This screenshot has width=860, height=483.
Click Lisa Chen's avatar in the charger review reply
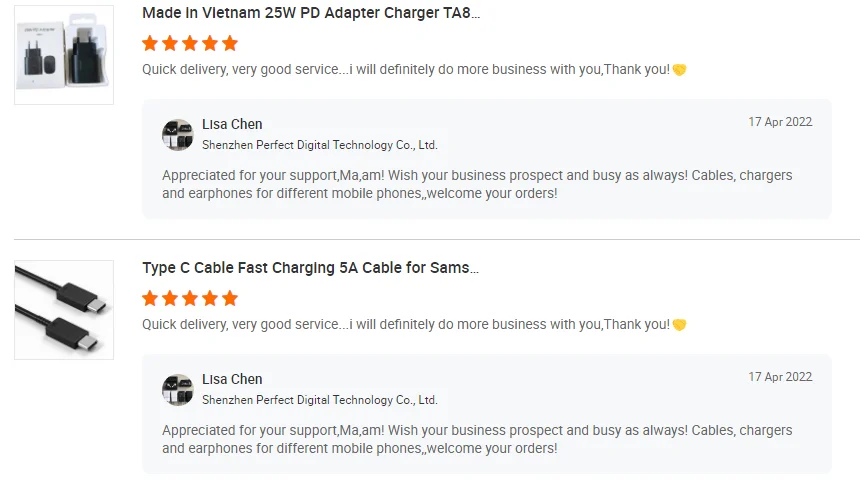[x=178, y=135]
